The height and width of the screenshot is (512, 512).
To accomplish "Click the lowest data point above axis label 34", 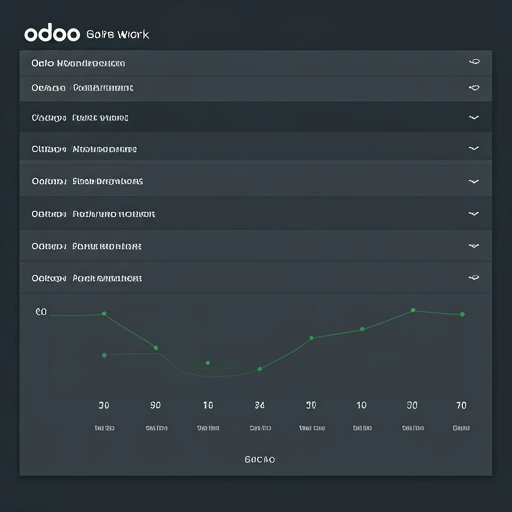I will point(260,369).
